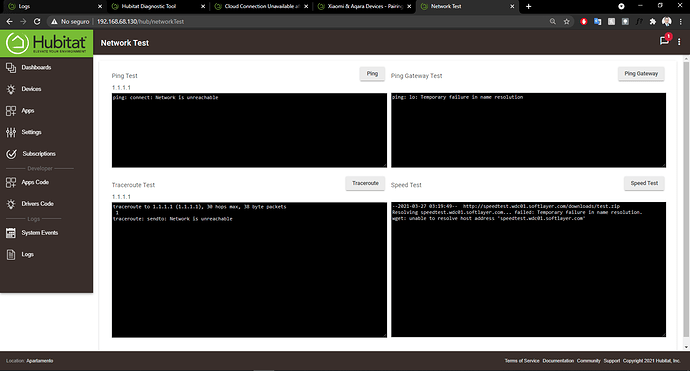This screenshot has width=690, height=371.
Task: Open the Hubitat kebab menu
Action: click(x=679, y=41)
